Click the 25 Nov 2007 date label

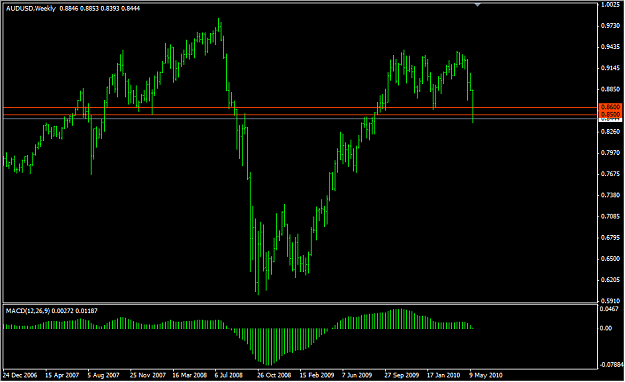pos(147,375)
